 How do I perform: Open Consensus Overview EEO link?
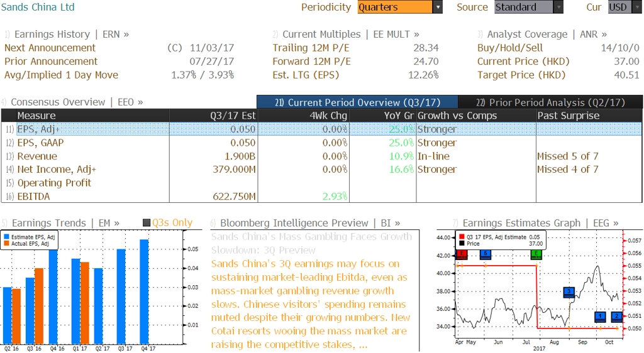pos(77,102)
